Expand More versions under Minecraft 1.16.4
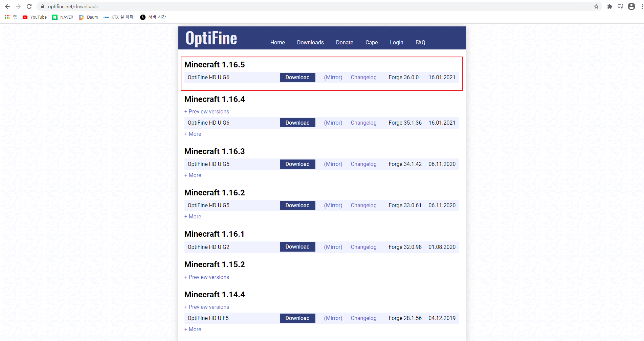Image resolution: width=644 pixels, height=341 pixels. pyautogui.click(x=193, y=134)
